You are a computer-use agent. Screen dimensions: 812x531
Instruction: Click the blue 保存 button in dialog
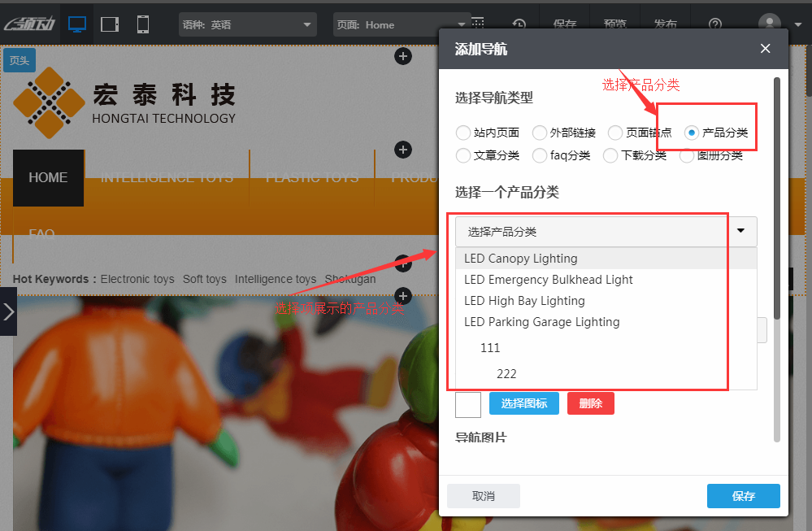pos(743,496)
